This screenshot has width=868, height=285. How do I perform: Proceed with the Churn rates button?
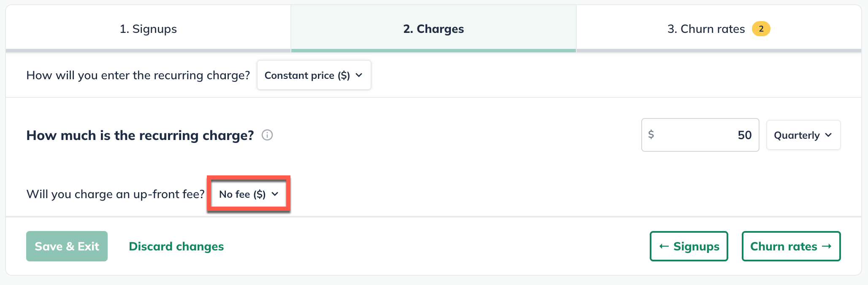point(791,246)
